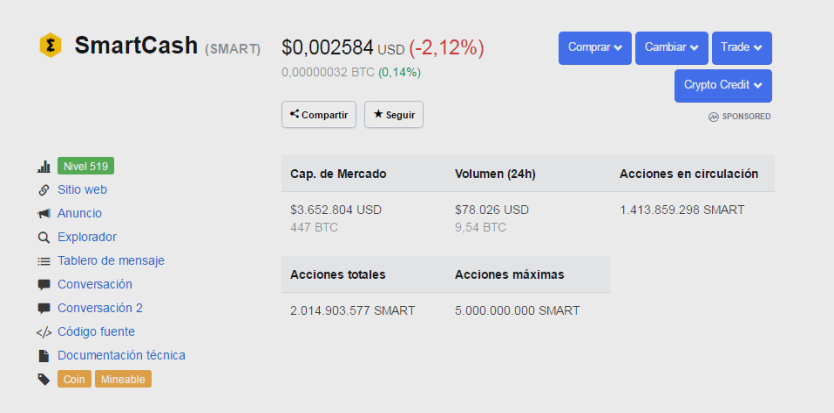Viewport: 834px width, 413px height.
Task: Click the sponsored logo icon near SPONSORED
Action: 713,117
